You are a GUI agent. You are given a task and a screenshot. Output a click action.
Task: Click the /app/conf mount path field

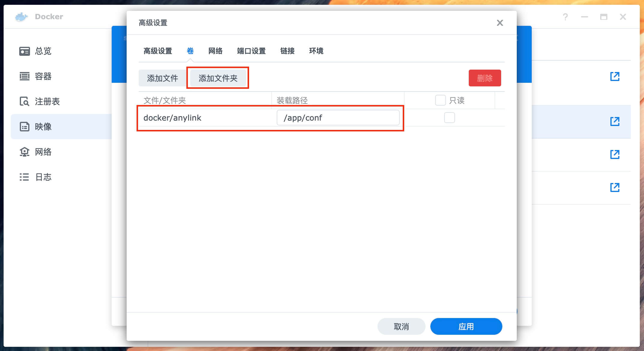(338, 118)
